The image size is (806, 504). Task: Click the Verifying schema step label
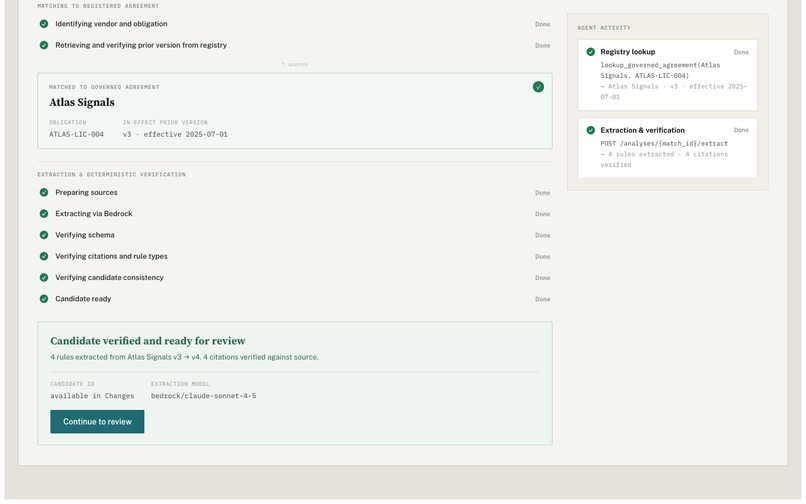[x=85, y=235]
